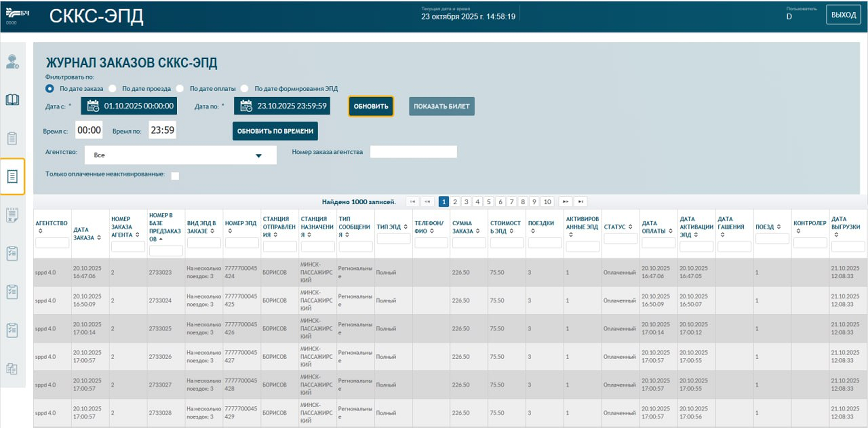Screen dimensions: 868x428
Task: Expand the 'Агентство' dropdown
Action: coord(258,155)
